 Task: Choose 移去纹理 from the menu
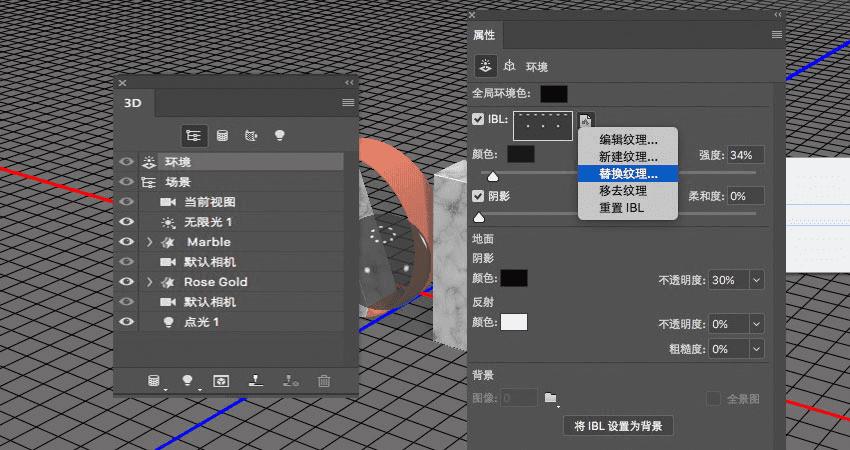coord(628,191)
